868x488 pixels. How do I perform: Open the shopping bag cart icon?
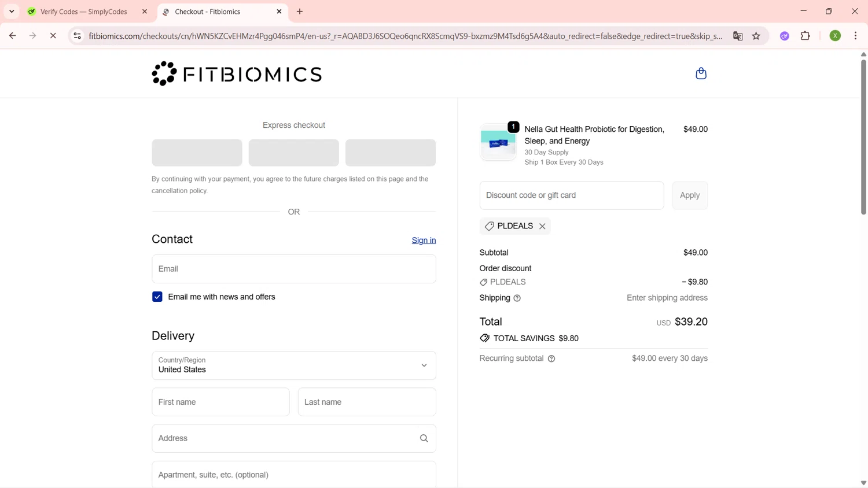coord(701,73)
